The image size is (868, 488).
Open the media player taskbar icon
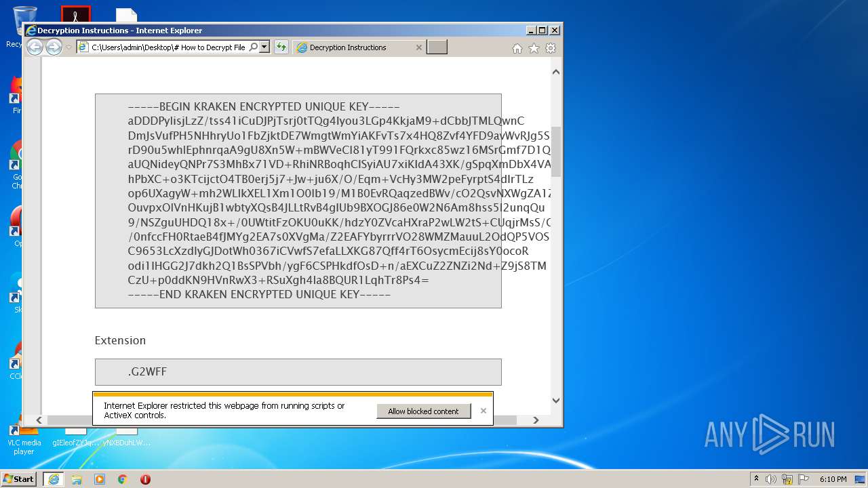tap(100, 479)
